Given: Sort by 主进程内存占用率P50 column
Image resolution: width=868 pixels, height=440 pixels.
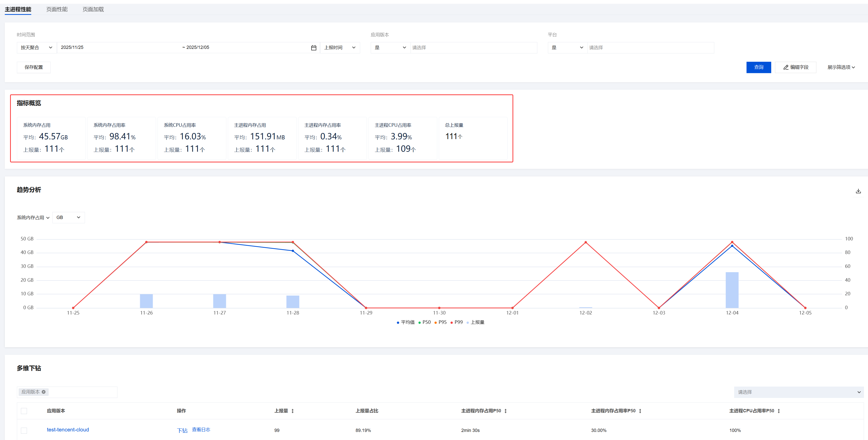Looking at the screenshot, I should click(640, 411).
